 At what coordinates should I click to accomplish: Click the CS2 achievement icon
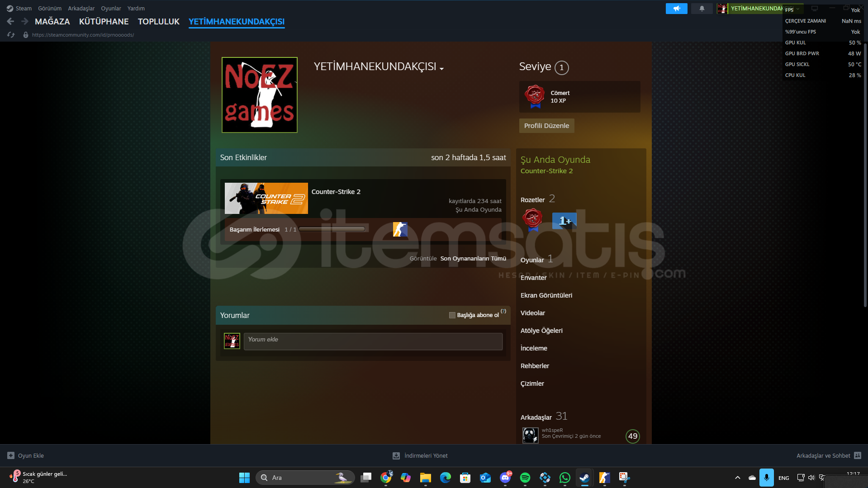[400, 229]
